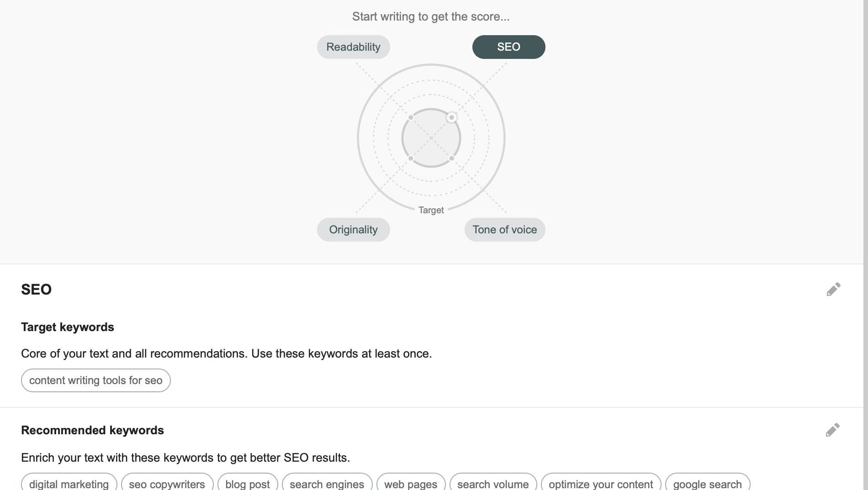This screenshot has width=868, height=490.
Task: Click the 'digital marketing' keyword tag
Action: (69, 484)
